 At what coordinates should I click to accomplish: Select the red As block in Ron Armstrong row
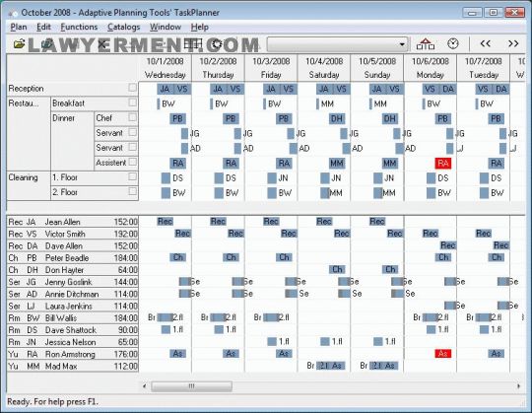click(x=443, y=354)
